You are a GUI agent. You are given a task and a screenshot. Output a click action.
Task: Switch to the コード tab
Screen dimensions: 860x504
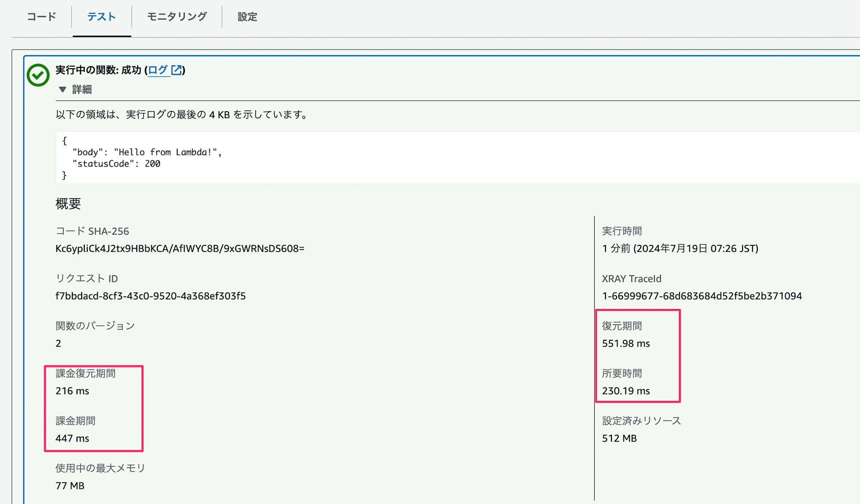click(42, 17)
